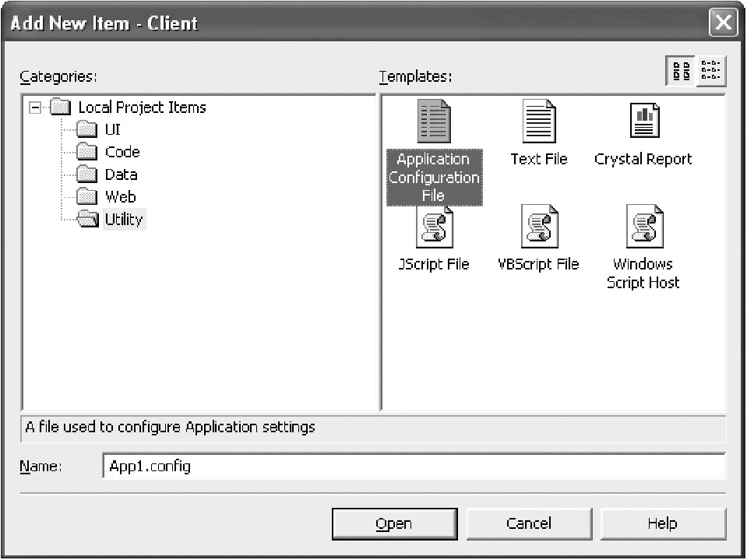Open the UI category folder
The width and height of the screenshot is (747, 560).
(x=112, y=130)
